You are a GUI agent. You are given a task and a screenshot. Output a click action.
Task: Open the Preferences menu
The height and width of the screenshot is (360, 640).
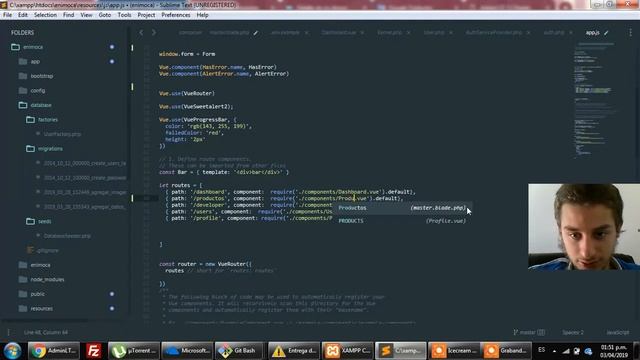click(176, 15)
